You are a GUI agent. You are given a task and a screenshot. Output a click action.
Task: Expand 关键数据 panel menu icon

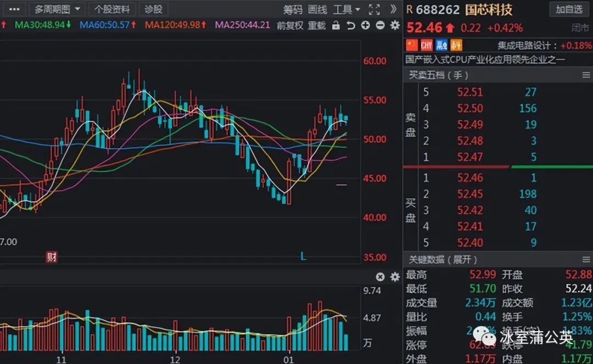(586, 260)
